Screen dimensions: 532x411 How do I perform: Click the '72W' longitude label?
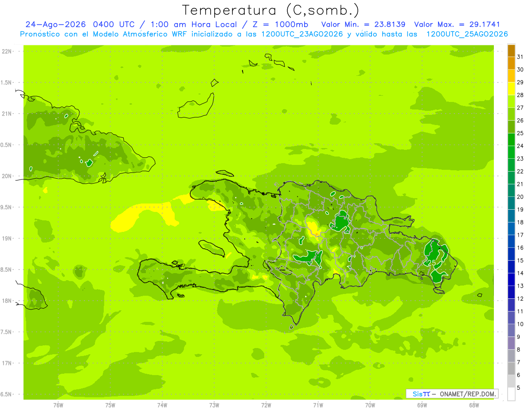click(266, 405)
